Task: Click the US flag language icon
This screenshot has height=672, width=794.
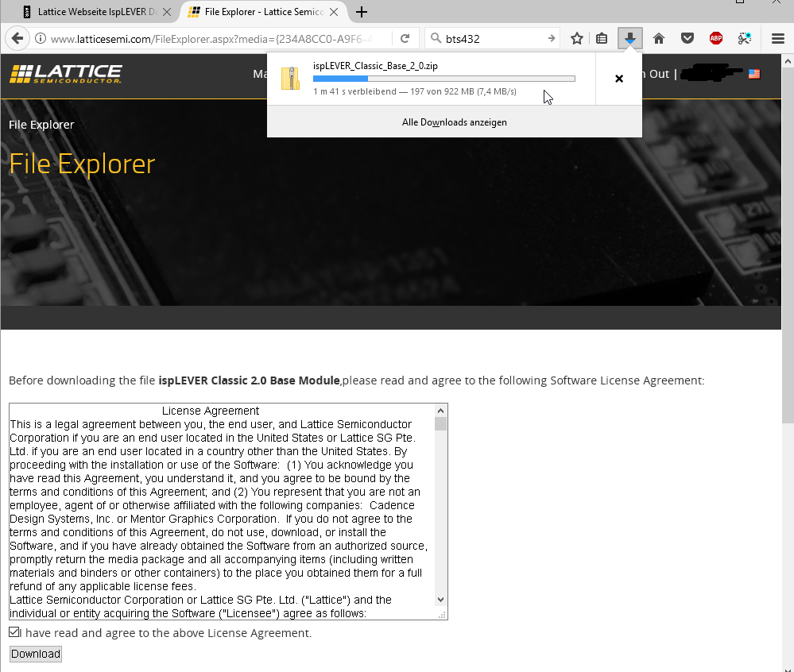Action: tap(754, 74)
